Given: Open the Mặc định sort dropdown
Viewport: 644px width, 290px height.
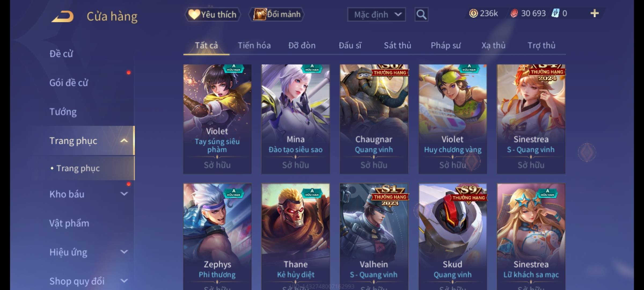Looking at the screenshot, I should 376,15.
